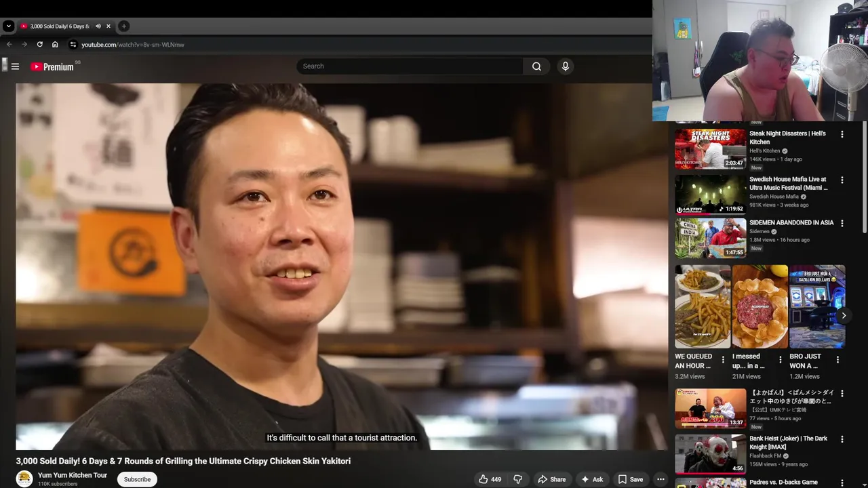Open SIDEMEN ABANDONED IN ASIA thumbnail
Screen dimensions: 868x488
[710, 238]
